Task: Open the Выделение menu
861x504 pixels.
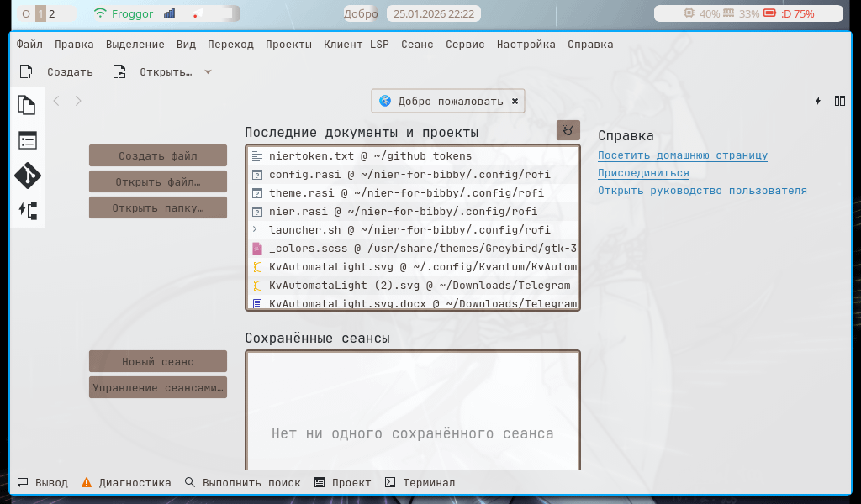Action: coord(135,45)
